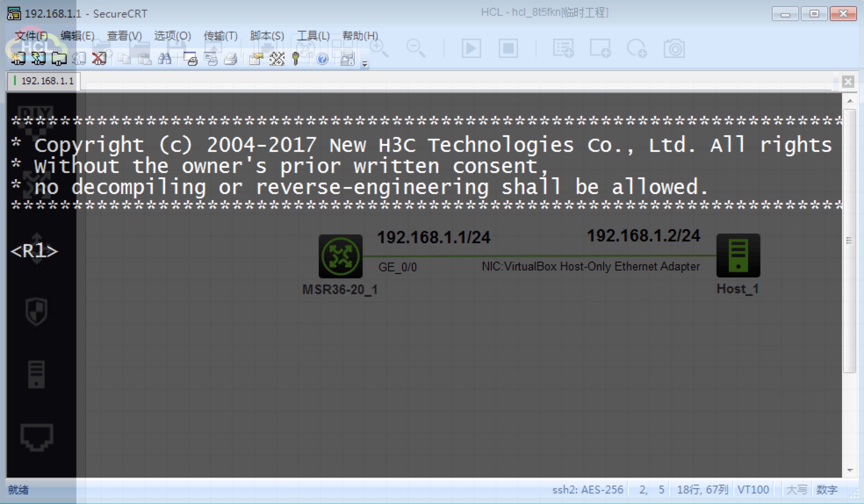Open the 选项(O) menu
Screen dimensions: 864x504
172,36
